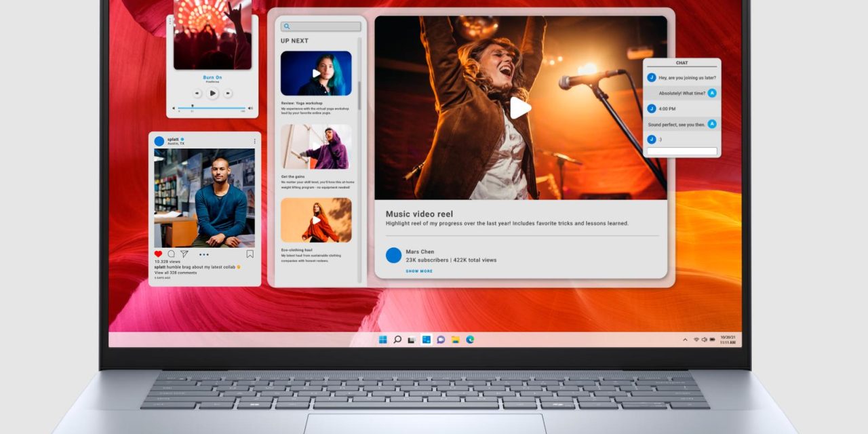Launch Microsoft Edge from the taskbar
This screenshot has height=434, width=868.
(470, 339)
